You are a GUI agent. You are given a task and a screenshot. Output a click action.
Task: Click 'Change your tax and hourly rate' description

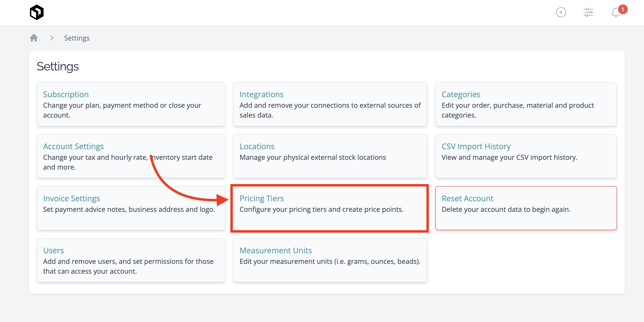127,162
